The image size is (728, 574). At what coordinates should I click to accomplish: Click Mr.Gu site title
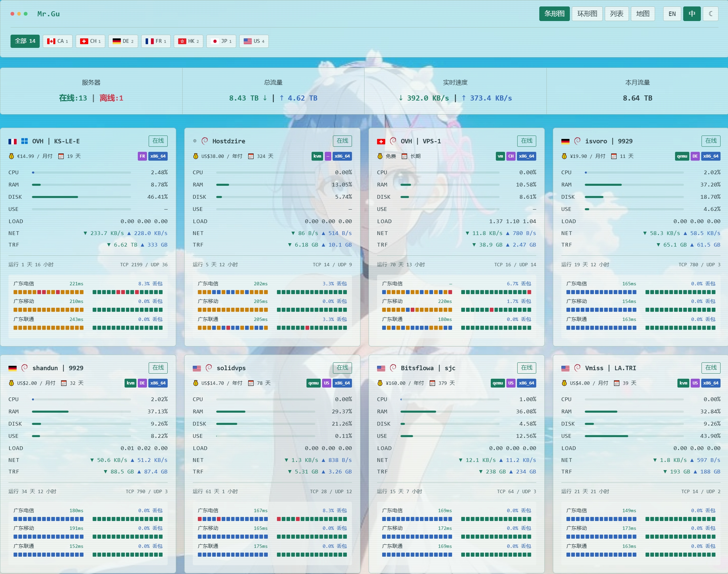49,14
